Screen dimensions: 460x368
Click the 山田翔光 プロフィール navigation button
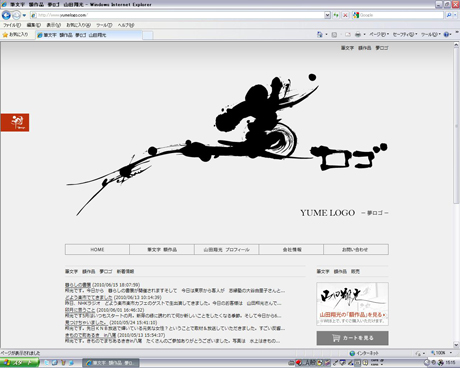227,249
